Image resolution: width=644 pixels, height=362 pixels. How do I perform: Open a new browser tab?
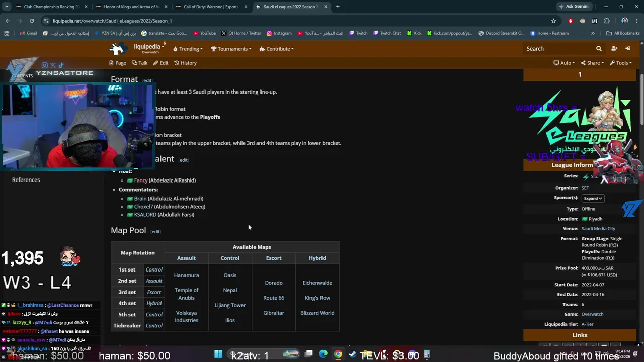(x=338, y=7)
